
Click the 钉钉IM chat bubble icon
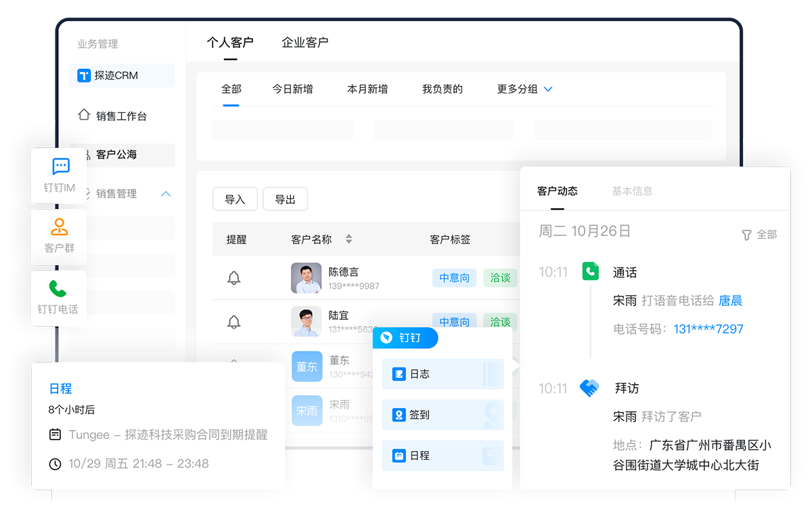click(61, 166)
